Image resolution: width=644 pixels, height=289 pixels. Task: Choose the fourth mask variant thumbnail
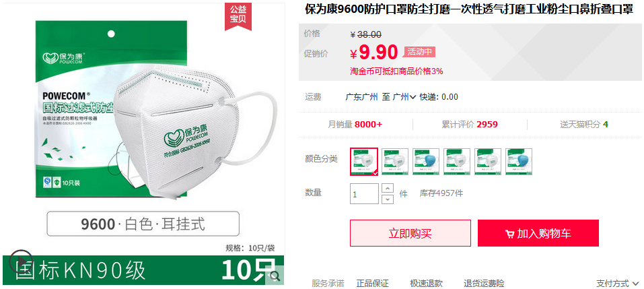[457, 162]
